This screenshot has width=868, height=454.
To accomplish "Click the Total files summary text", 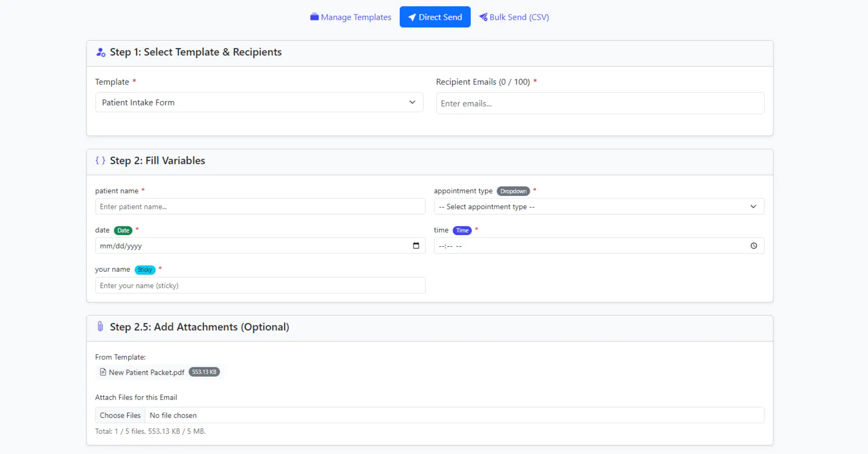I will point(151,431).
